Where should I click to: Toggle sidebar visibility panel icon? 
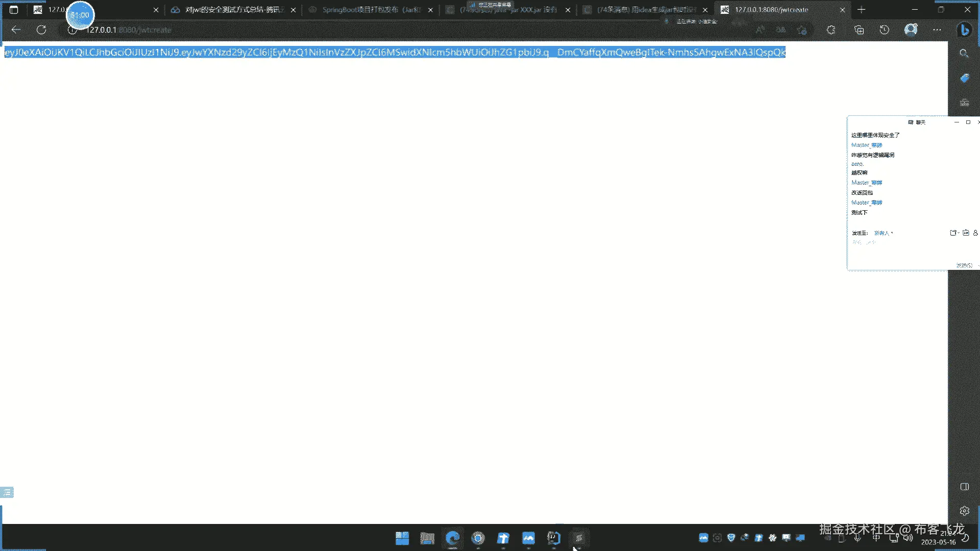(964, 487)
